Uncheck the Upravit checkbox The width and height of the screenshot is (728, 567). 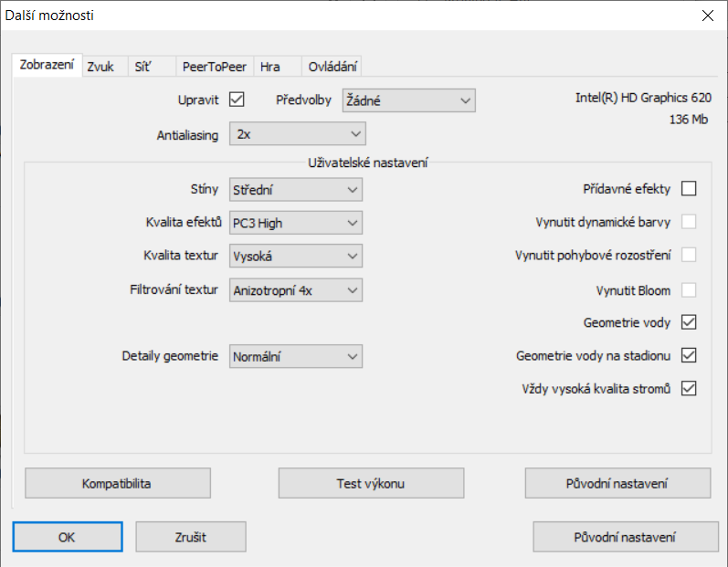pyautogui.click(x=237, y=100)
